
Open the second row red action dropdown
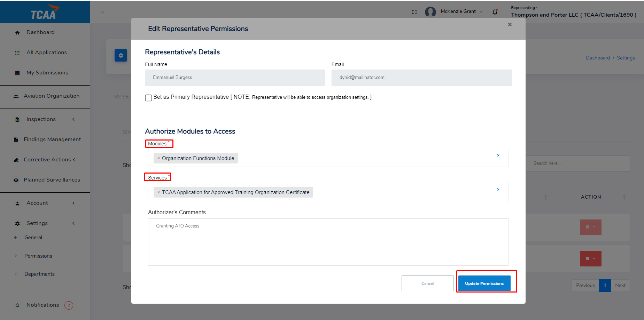tap(591, 258)
